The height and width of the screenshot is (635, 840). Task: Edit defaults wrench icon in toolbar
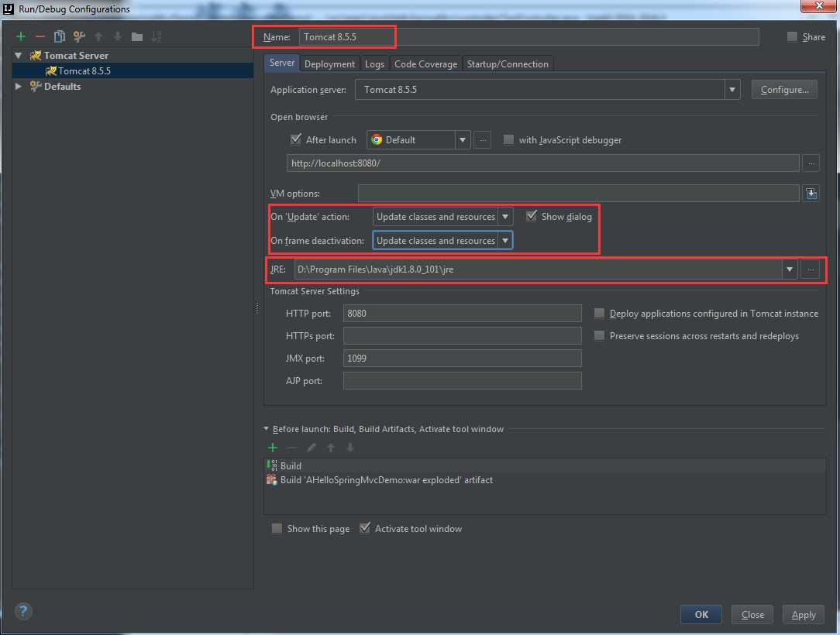(79, 36)
